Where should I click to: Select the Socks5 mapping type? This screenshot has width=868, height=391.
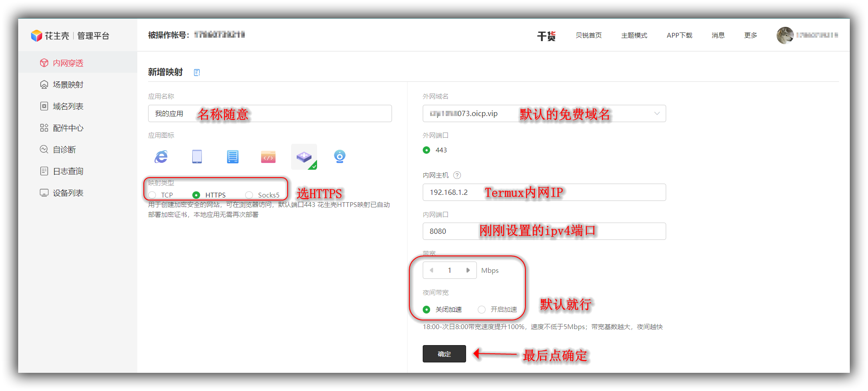click(249, 195)
